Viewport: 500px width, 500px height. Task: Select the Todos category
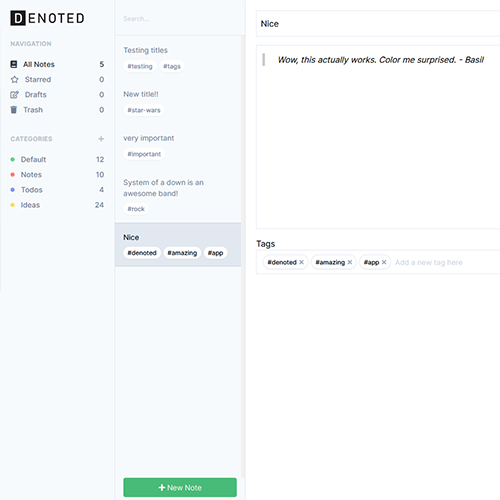coord(57,190)
